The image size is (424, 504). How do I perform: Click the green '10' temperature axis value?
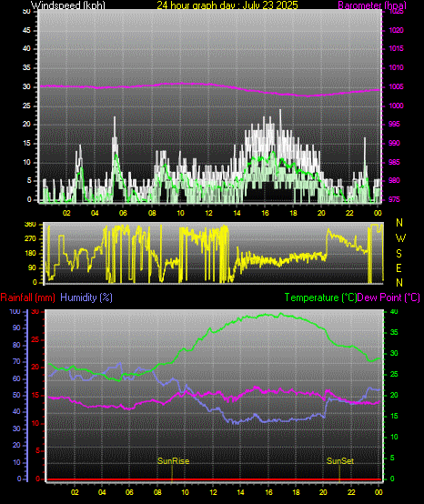[x=394, y=438]
